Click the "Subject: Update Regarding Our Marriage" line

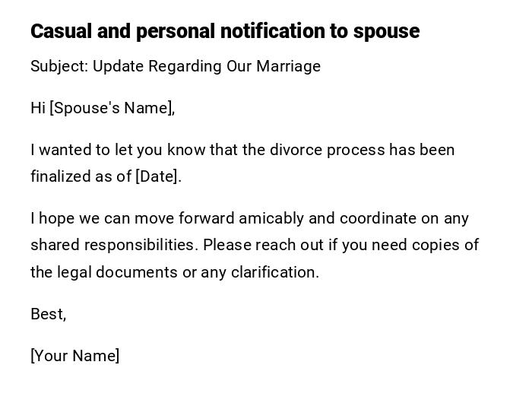click(176, 66)
